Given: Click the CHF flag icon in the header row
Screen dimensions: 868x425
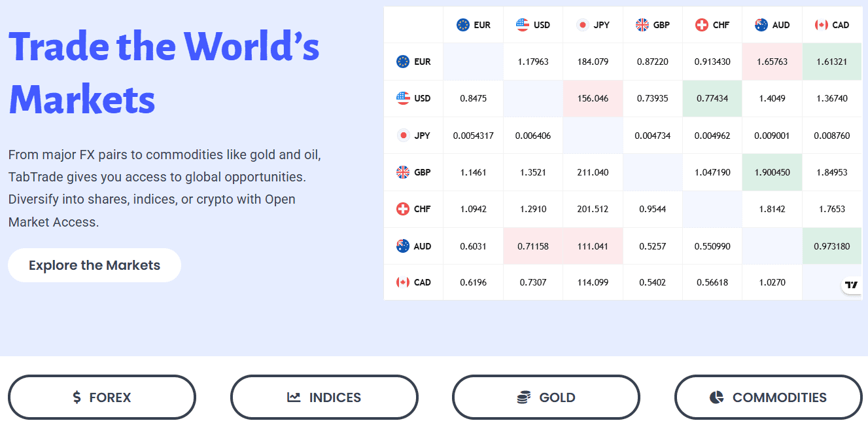Looking at the screenshot, I should (702, 25).
